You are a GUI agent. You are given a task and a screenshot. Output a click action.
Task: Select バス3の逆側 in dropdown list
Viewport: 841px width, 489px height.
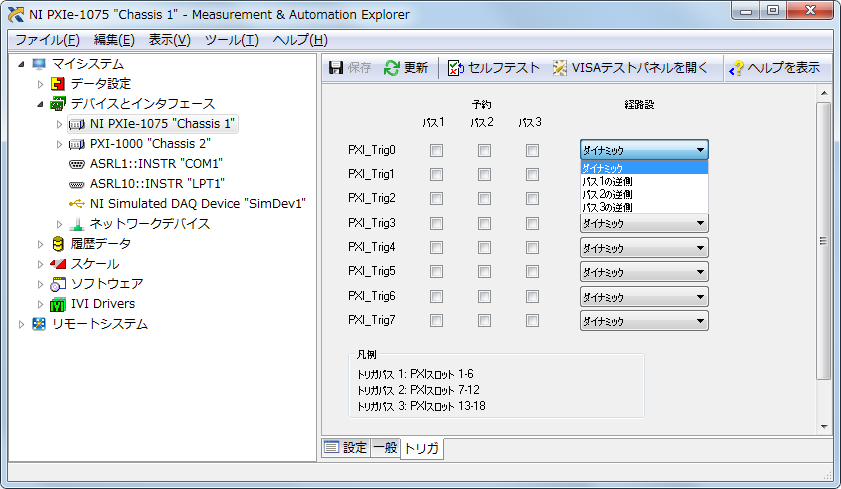[x=644, y=207]
